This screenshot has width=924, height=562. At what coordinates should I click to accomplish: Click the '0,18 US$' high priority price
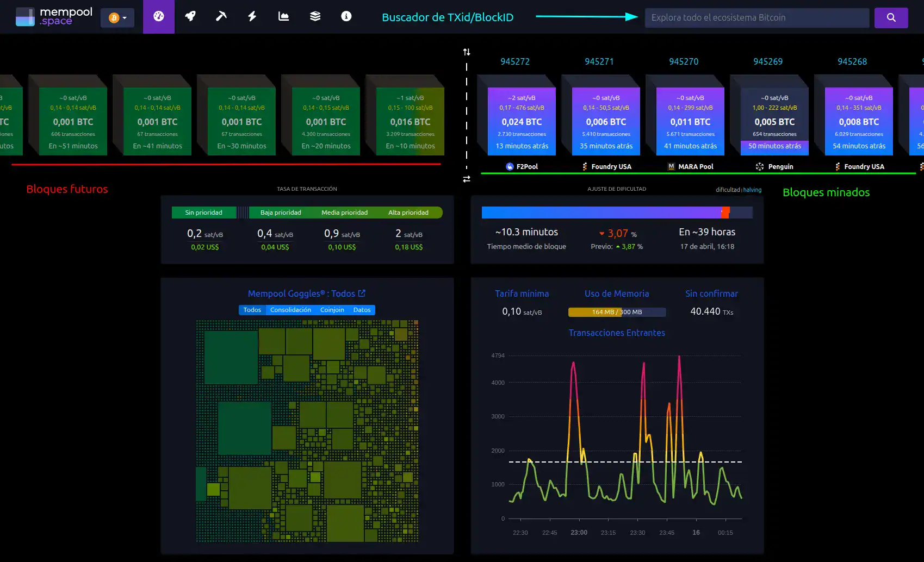pos(408,247)
